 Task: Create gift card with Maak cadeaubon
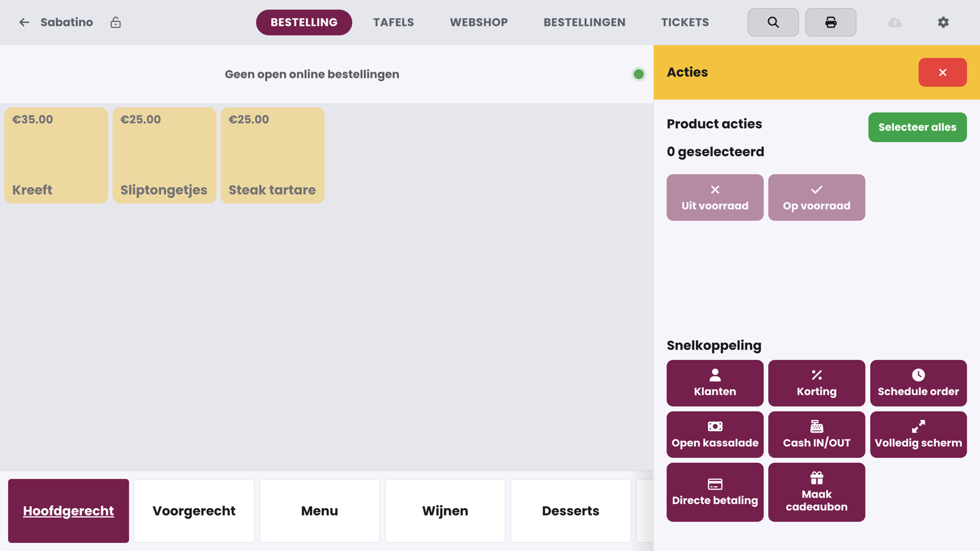pyautogui.click(x=816, y=492)
